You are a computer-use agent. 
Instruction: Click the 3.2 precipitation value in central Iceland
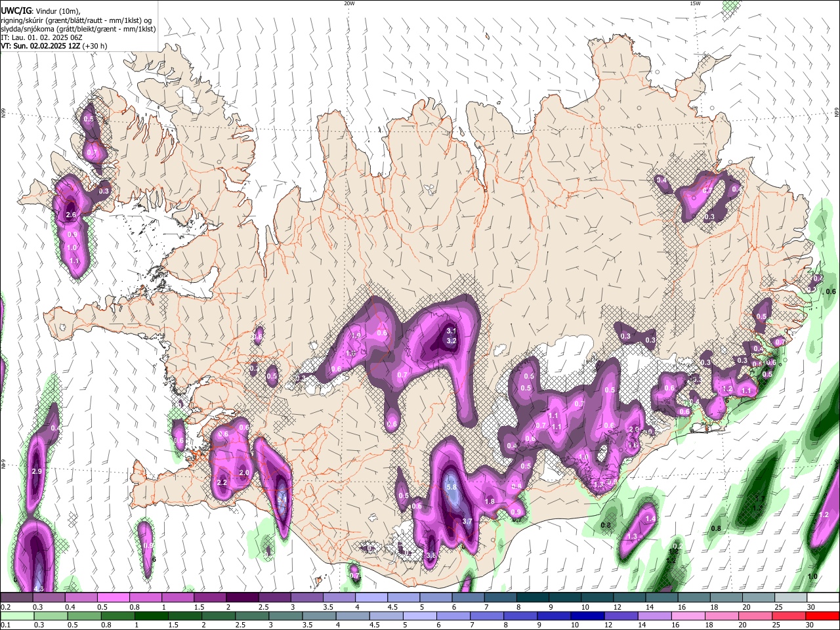[x=451, y=341]
